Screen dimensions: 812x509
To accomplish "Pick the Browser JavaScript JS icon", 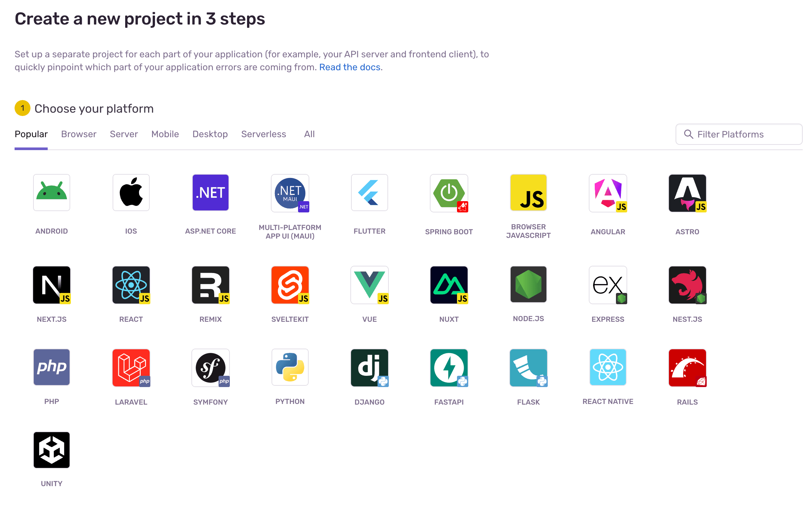I will pos(528,193).
